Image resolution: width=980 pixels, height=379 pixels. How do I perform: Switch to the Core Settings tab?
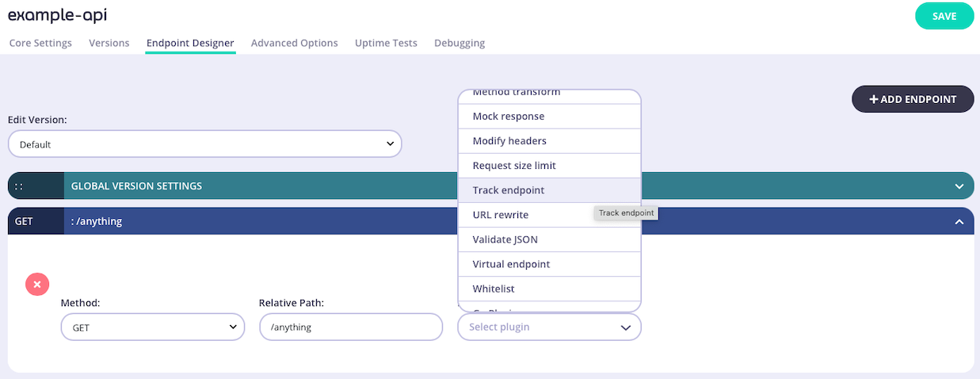(40, 43)
